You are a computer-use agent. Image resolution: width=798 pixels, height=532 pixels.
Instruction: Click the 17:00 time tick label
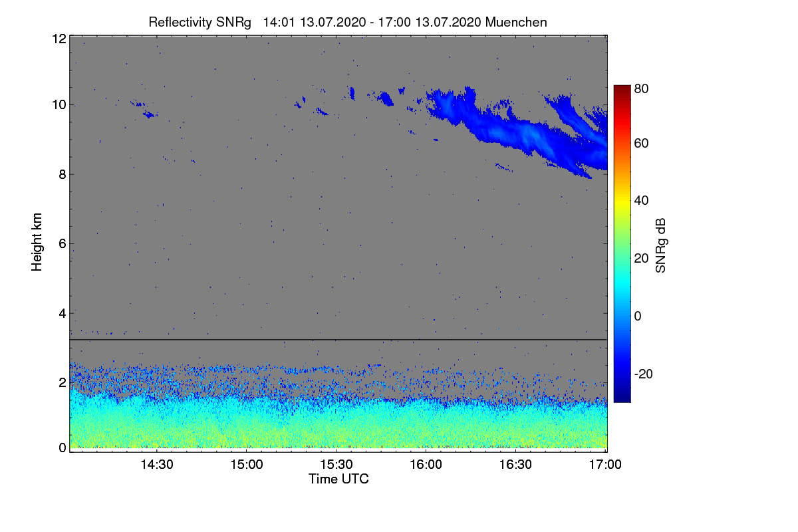pyautogui.click(x=604, y=465)
